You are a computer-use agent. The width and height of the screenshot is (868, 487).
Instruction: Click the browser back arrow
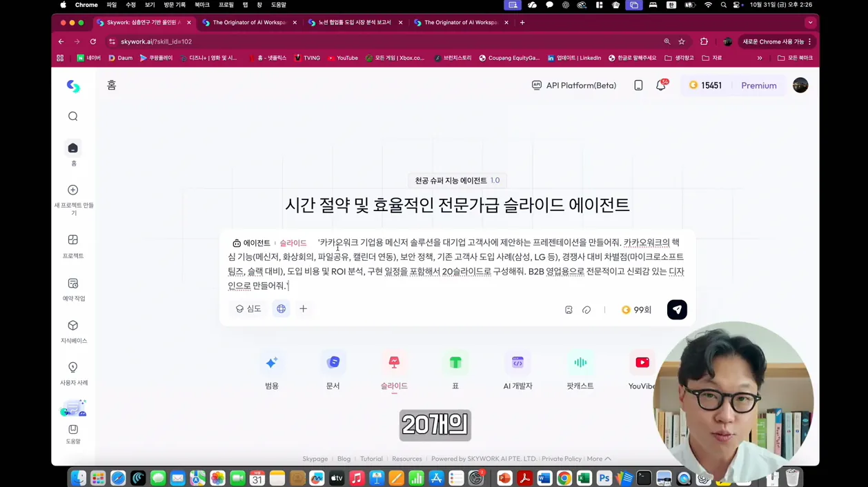[x=61, y=41]
